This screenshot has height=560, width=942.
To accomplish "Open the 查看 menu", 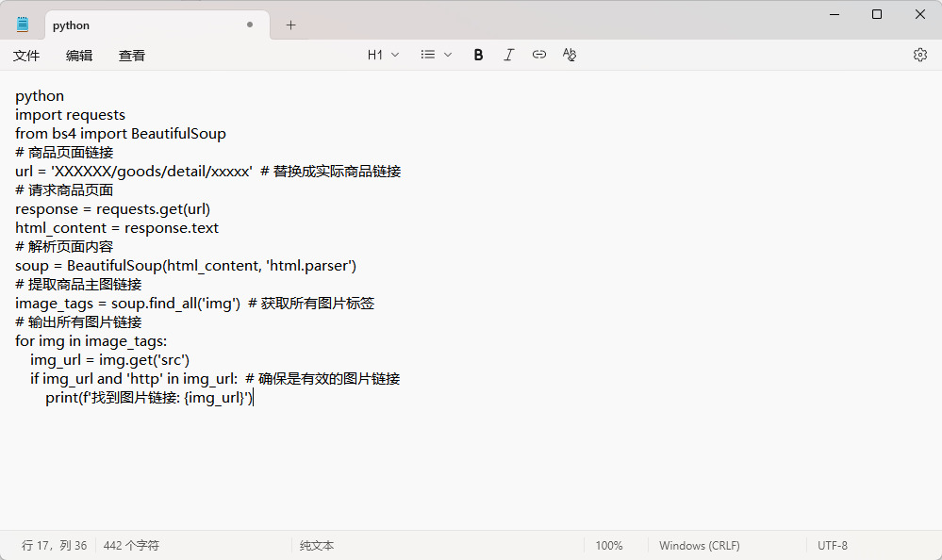I will coord(132,56).
